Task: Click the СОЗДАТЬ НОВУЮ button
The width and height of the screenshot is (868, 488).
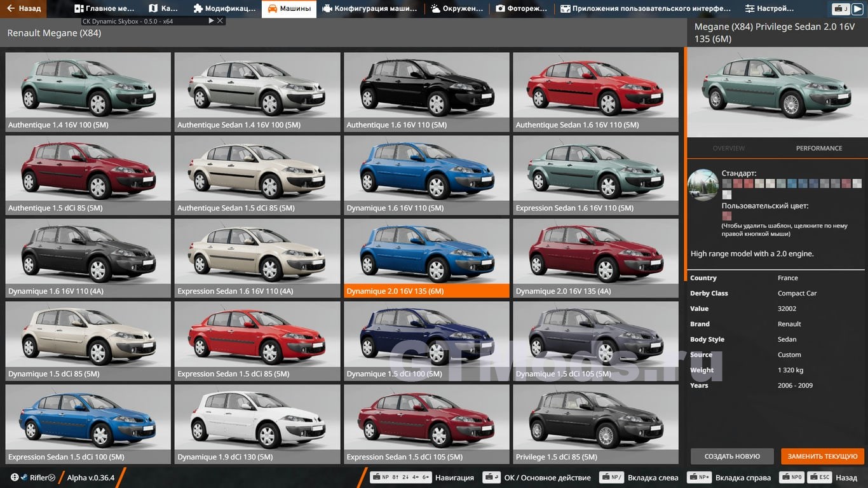Action: 732,456
